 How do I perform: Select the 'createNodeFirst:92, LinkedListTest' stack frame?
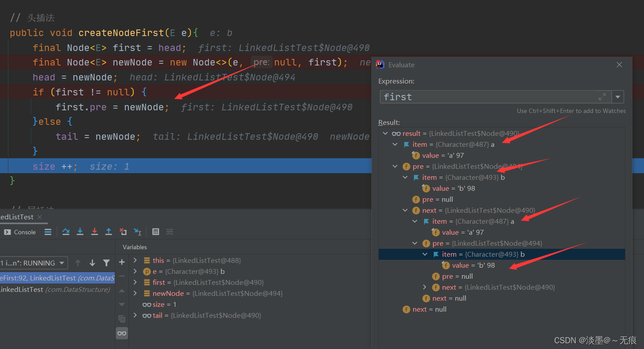tap(57, 278)
